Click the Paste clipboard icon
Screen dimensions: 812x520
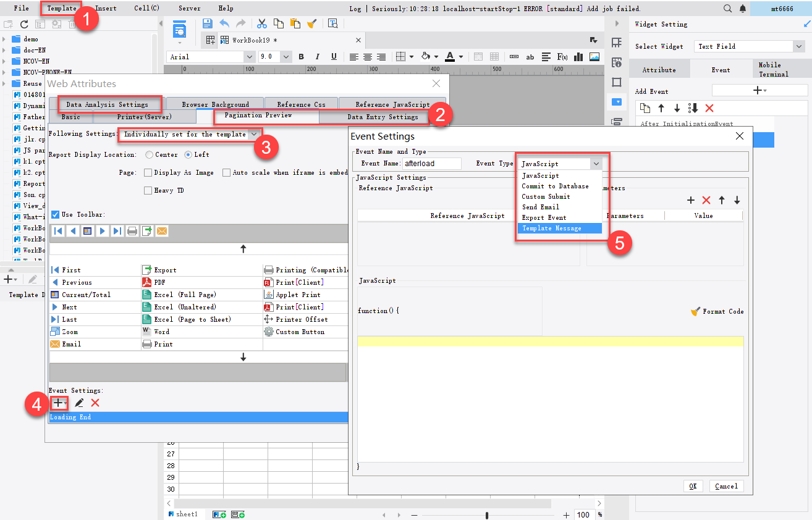(295, 23)
